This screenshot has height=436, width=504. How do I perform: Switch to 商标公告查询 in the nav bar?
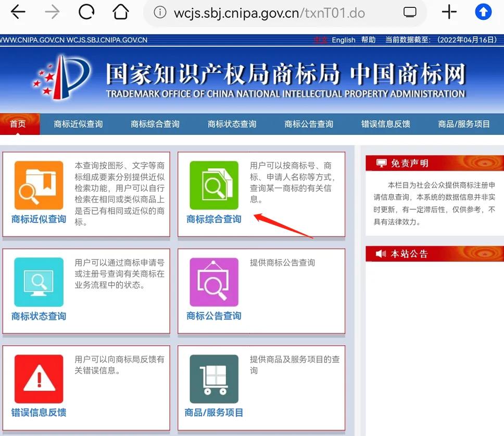309,124
